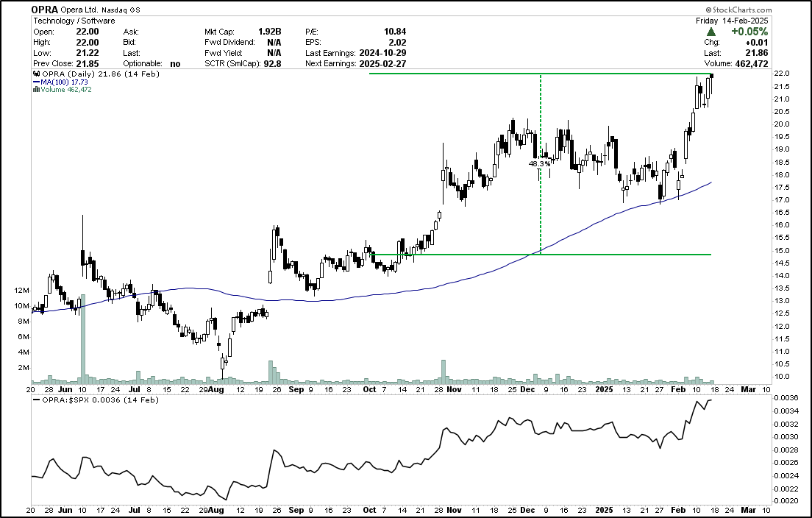The height and width of the screenshot is (518, 812).
Task: Click the +0.05% percent change value
Action: 749,32
